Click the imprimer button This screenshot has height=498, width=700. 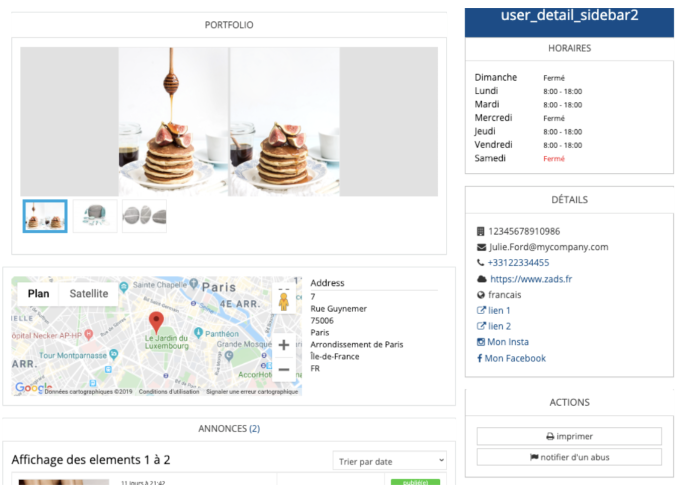(x=569, y=436)
